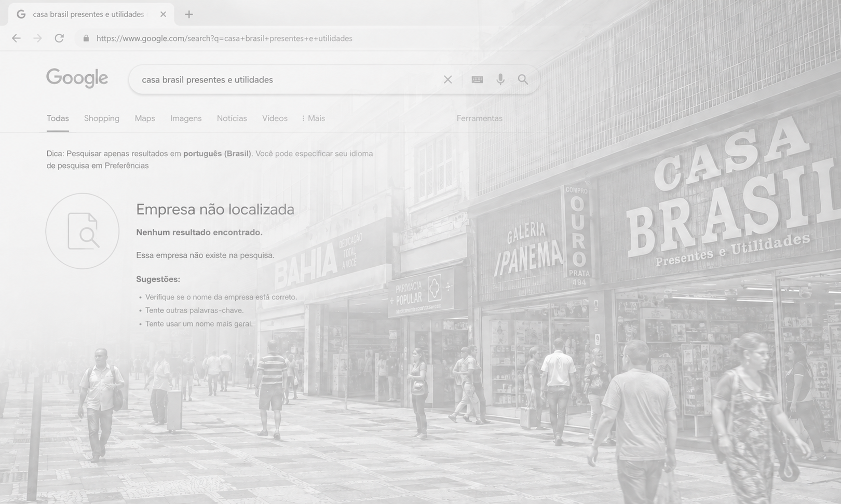Image resolution: width=841 pixels, height=504 pixels.
Task: Clear the search box with the X
Action: click(447, 79)
